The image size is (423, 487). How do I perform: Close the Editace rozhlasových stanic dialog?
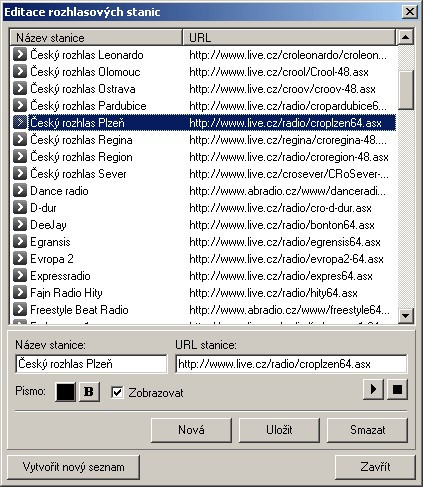(410, 12)
